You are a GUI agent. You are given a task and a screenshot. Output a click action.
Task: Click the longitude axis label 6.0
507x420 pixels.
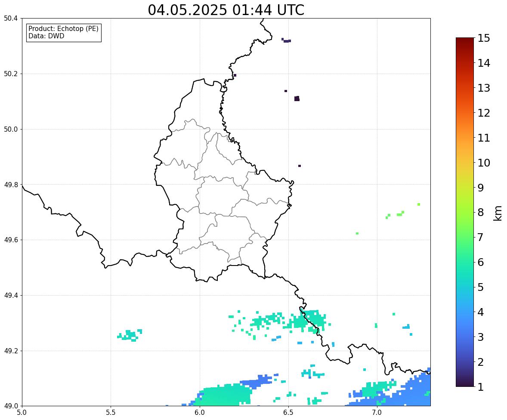[x=200, y=413]
